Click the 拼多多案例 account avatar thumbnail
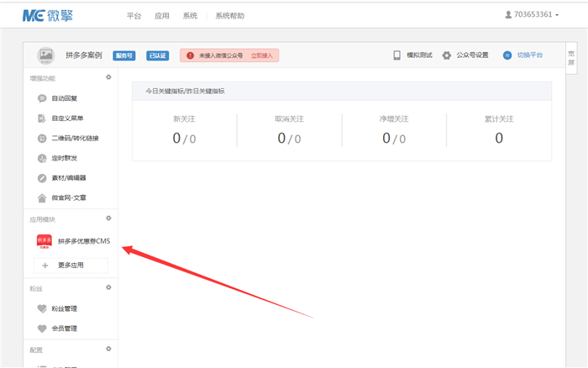 click(x=45, y=55)
